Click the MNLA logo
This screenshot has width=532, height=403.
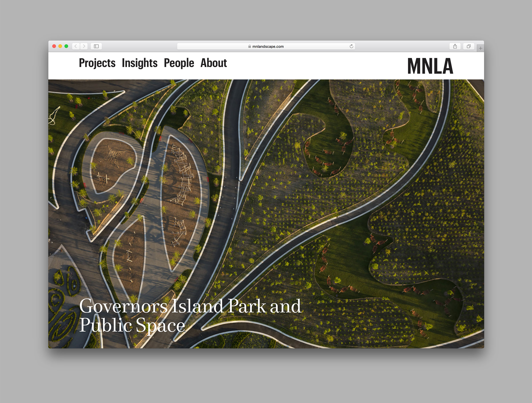(x=430, y=66)
